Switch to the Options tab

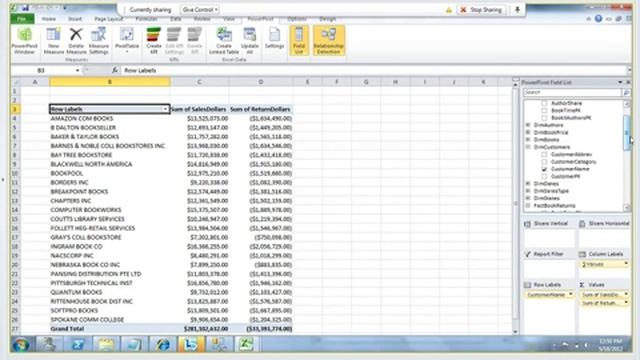click(297, 19)
